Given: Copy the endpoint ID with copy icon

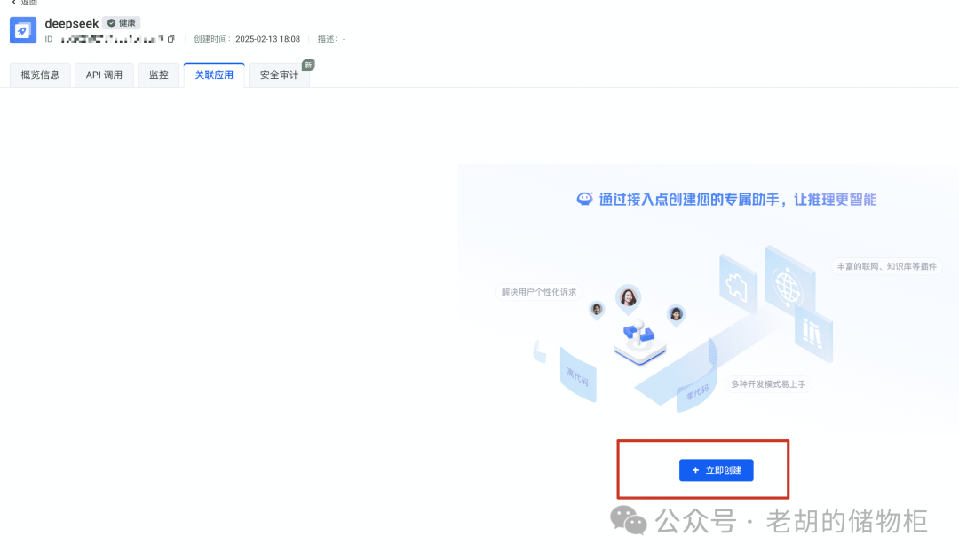Looking at the screenshot, I should point(171,39).
